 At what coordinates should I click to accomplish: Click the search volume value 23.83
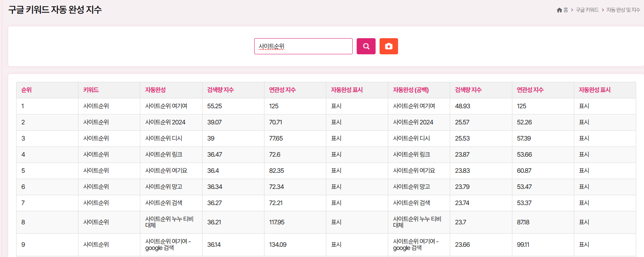click(x=462, y=171)
